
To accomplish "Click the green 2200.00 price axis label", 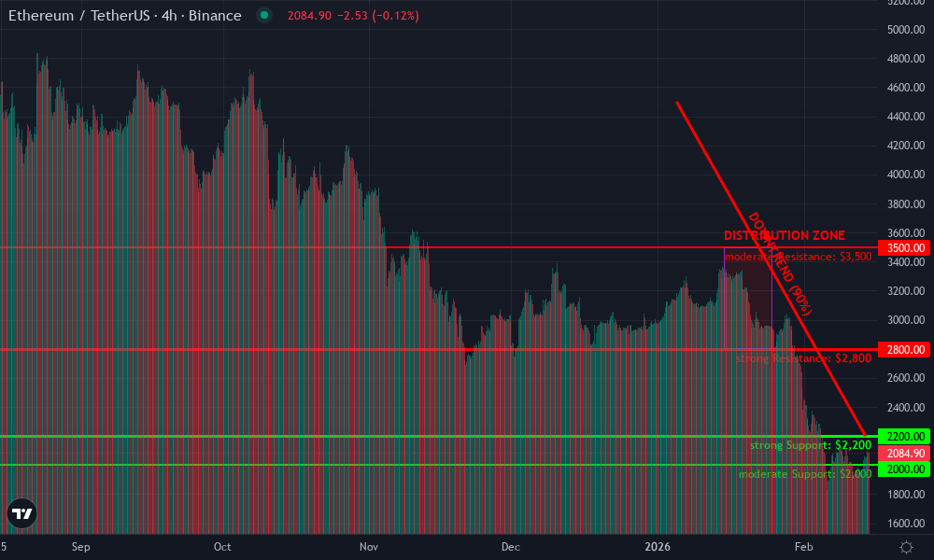I will [902, 435].
